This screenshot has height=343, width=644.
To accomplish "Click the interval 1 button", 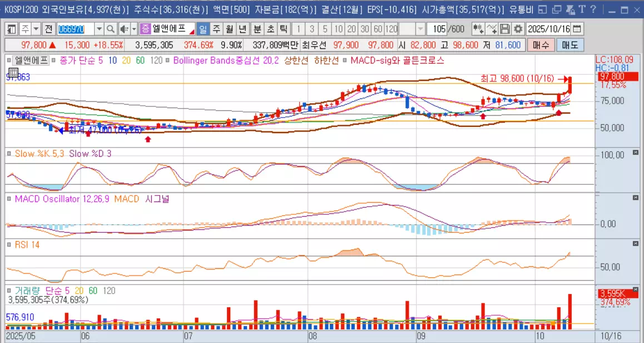I will (299, 29).
